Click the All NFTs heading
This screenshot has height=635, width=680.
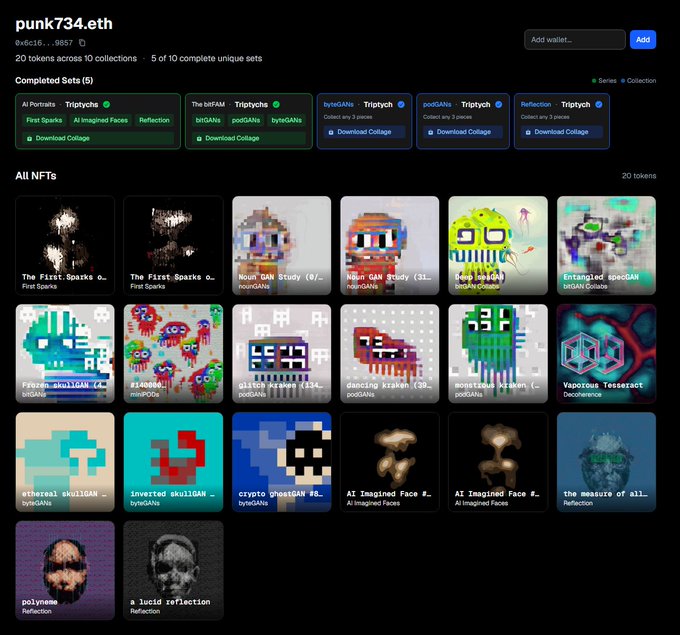coord(36,176)
